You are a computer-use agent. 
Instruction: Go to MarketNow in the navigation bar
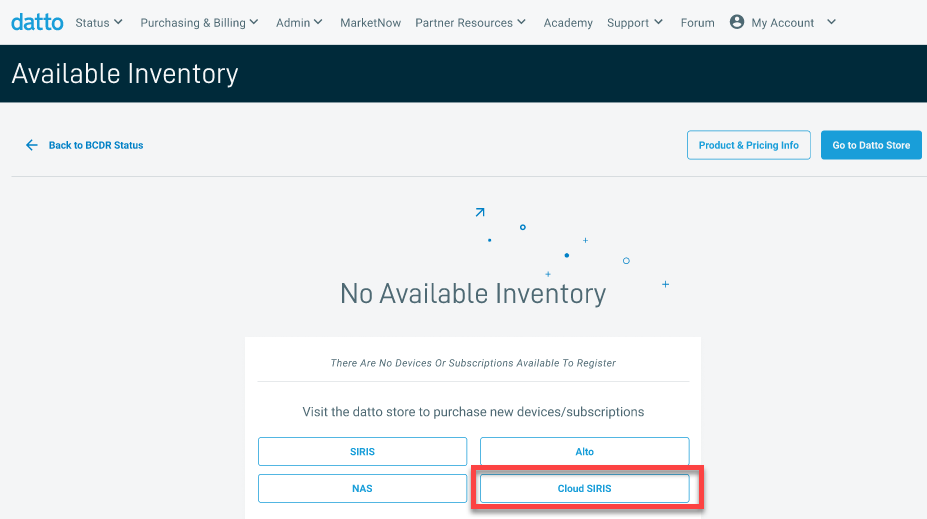(x=370, y=22)
